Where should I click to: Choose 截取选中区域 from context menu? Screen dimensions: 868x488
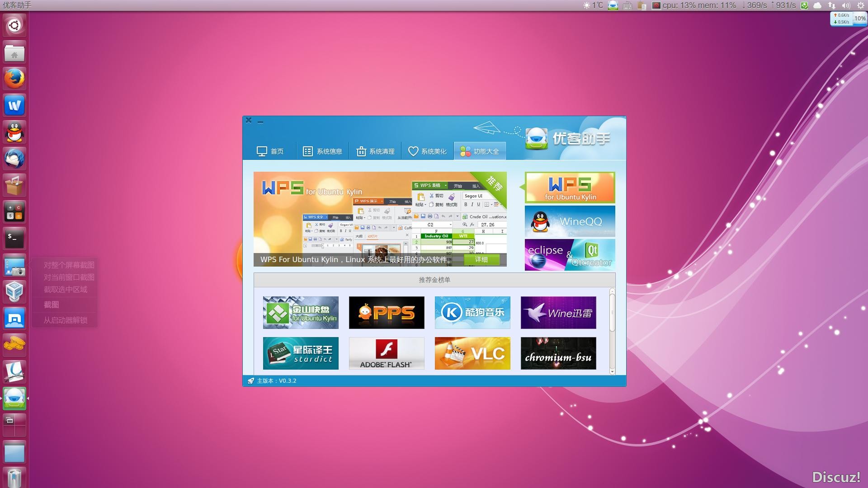coord(65,289)
